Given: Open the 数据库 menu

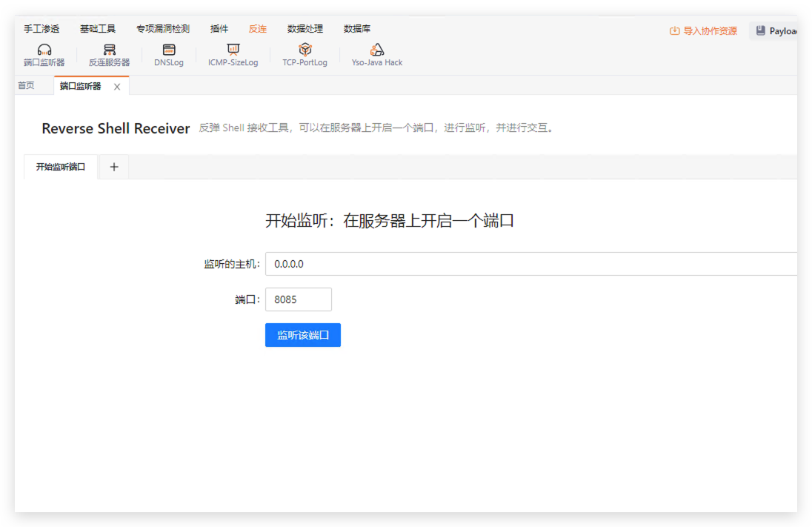Looking at the screenshot, I should tap(357, 29).
